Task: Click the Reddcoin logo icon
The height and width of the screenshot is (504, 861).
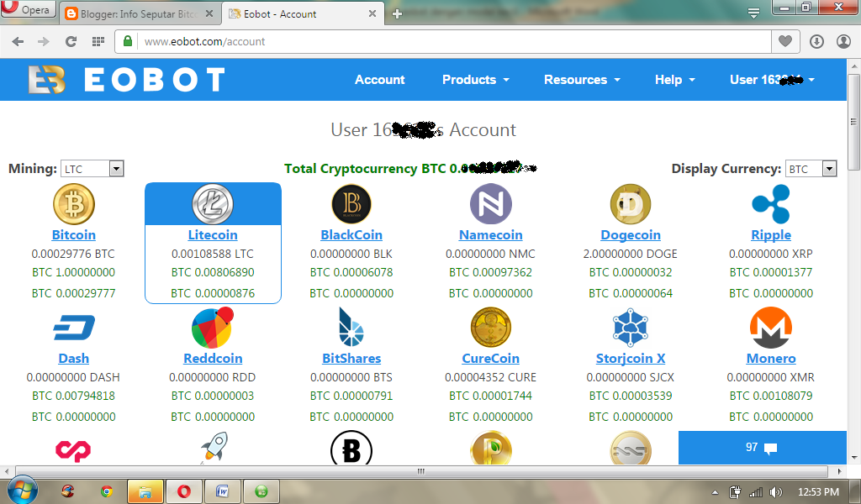Action: pos(213,328)
